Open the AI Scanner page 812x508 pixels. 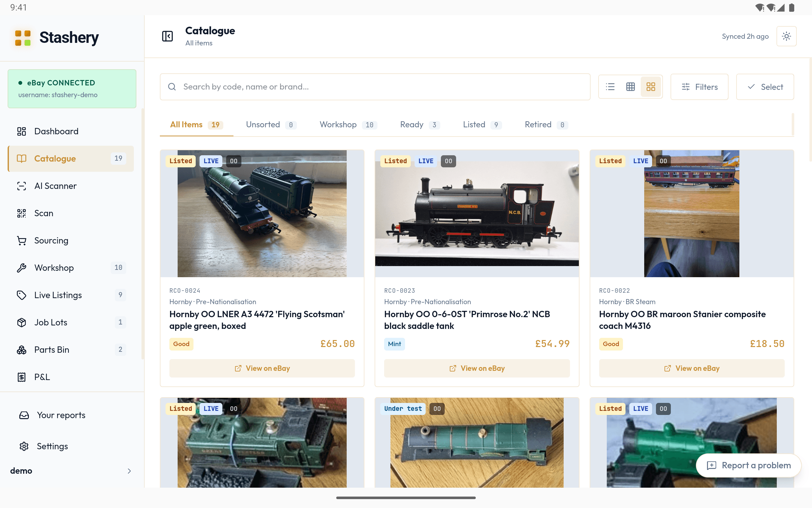pyautogui.click(x=71, y=186)
